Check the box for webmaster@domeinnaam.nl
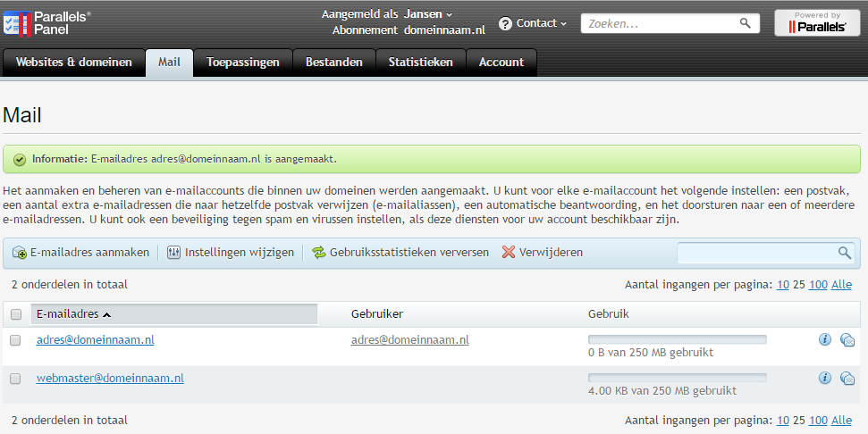Image resolution: width=868 pixels, height=434 pixels. tap(15, 379)
